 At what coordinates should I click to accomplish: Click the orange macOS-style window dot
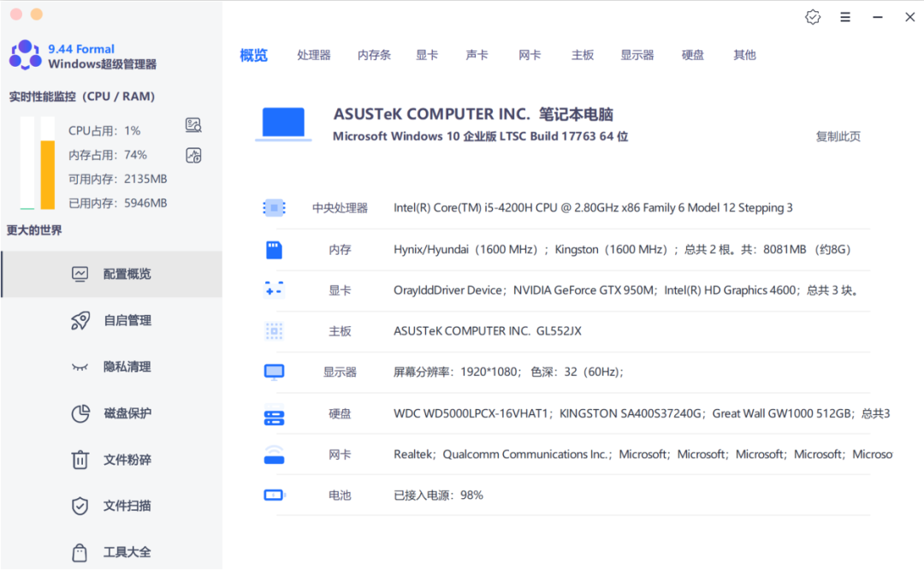37,15
